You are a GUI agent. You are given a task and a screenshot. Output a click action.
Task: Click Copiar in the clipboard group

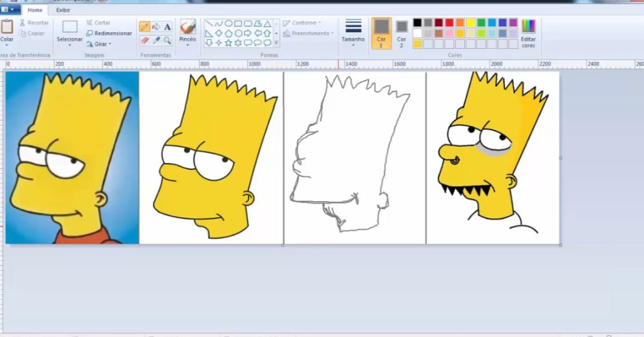tap(32, 34)
